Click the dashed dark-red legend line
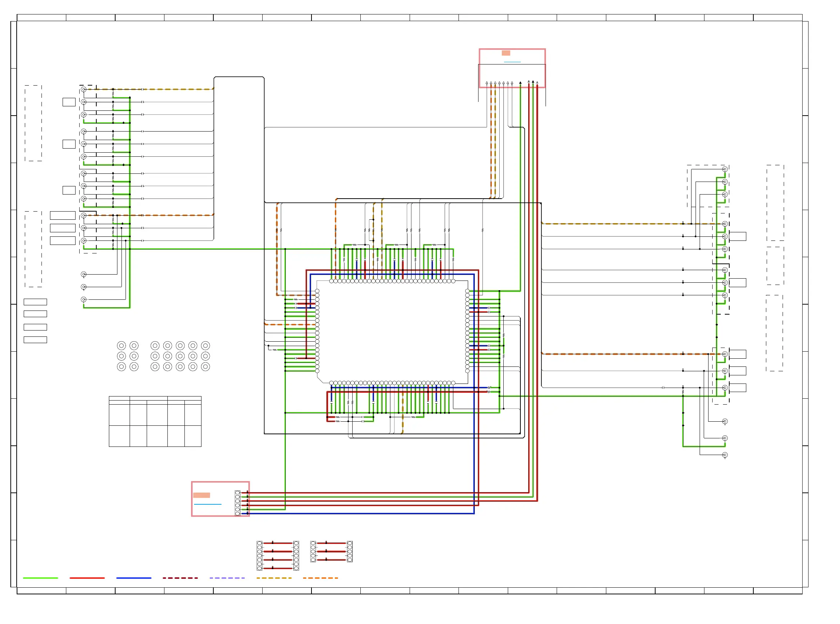The width and height of the screenshot is (840, 624). (x=180, y=578)
